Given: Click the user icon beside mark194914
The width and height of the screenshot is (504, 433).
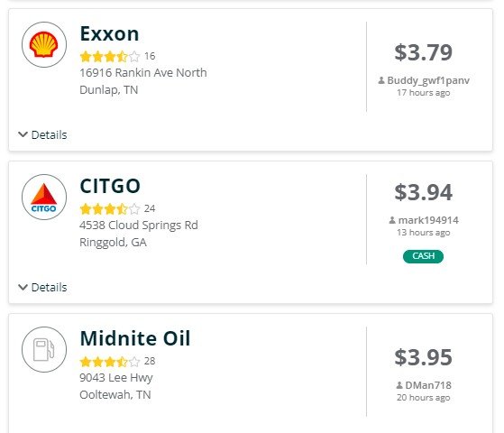Looking at the screenshot, I should click(x=392, y=220).
